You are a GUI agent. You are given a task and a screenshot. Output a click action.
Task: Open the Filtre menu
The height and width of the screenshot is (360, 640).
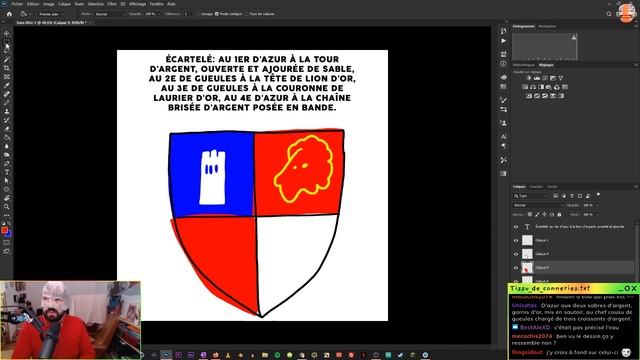click(x=112, y=4)
